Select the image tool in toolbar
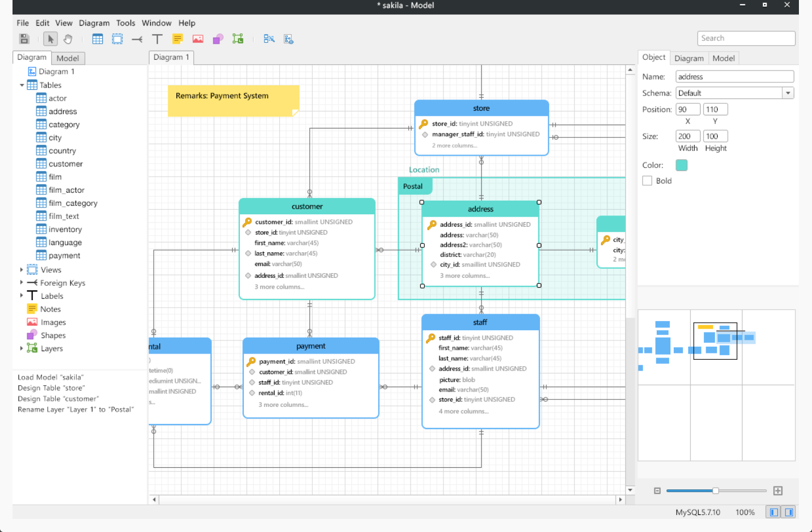 tap(198, 39)
